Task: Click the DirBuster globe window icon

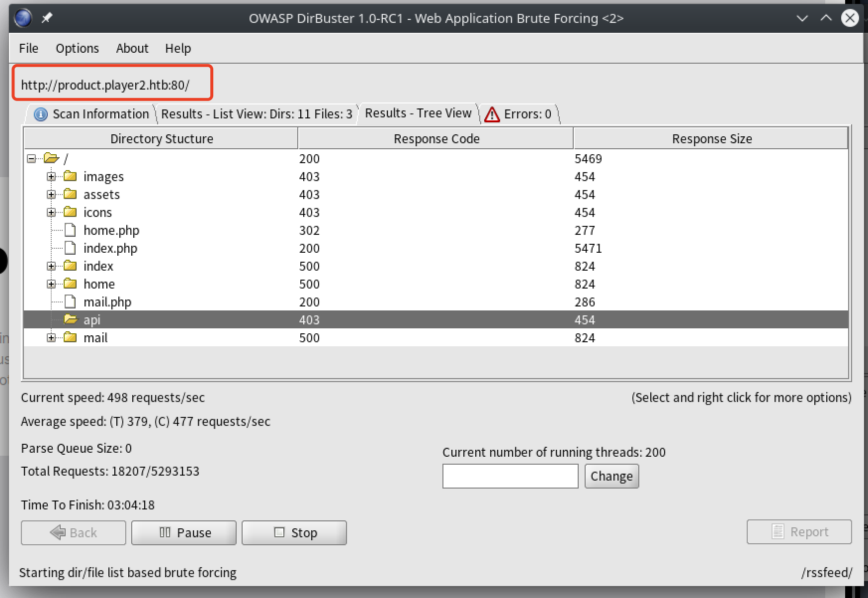Action: (23, 18)
